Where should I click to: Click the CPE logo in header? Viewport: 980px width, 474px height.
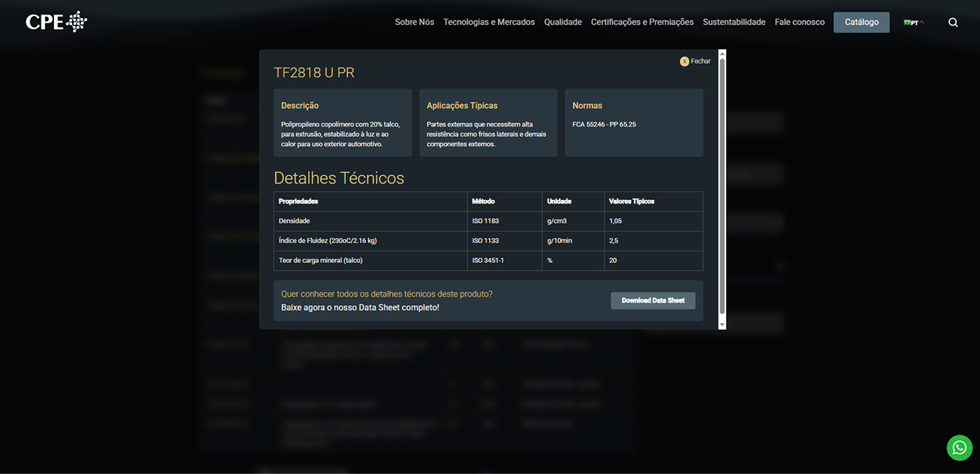pos(56,21)
